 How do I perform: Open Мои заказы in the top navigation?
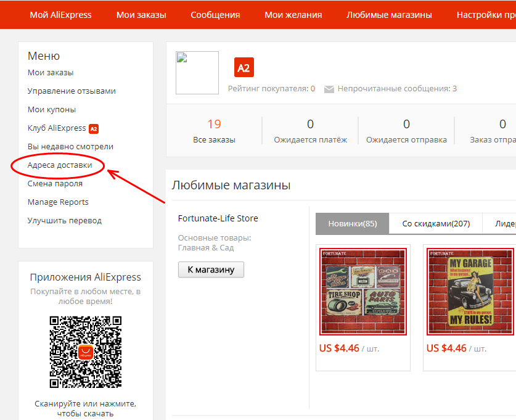[x=141, y=15]
